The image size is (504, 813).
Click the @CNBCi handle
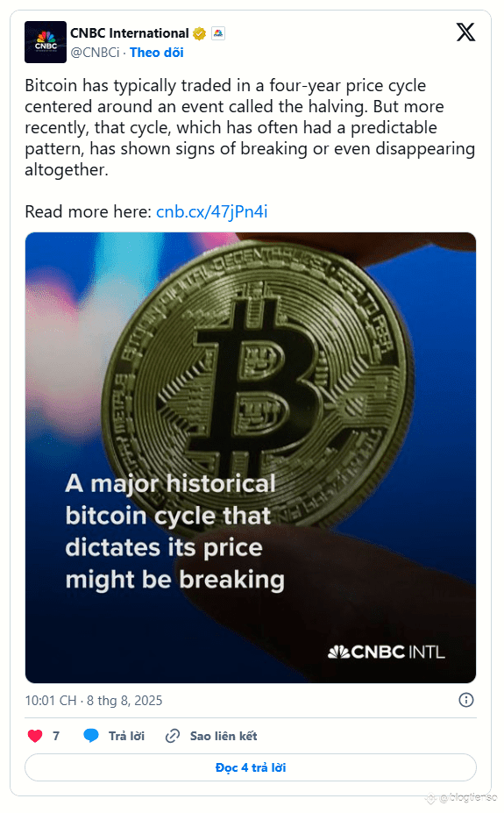95,53
